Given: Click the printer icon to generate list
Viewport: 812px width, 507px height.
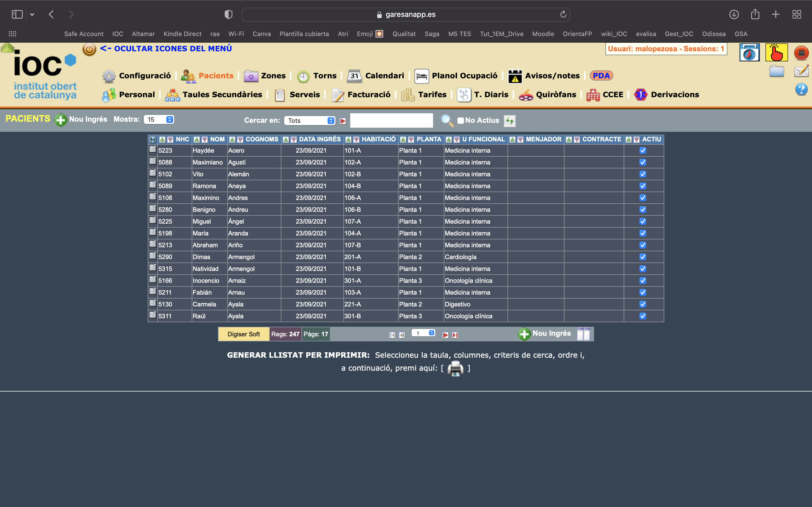Looking at the screenshot, I should pos(455,368).
